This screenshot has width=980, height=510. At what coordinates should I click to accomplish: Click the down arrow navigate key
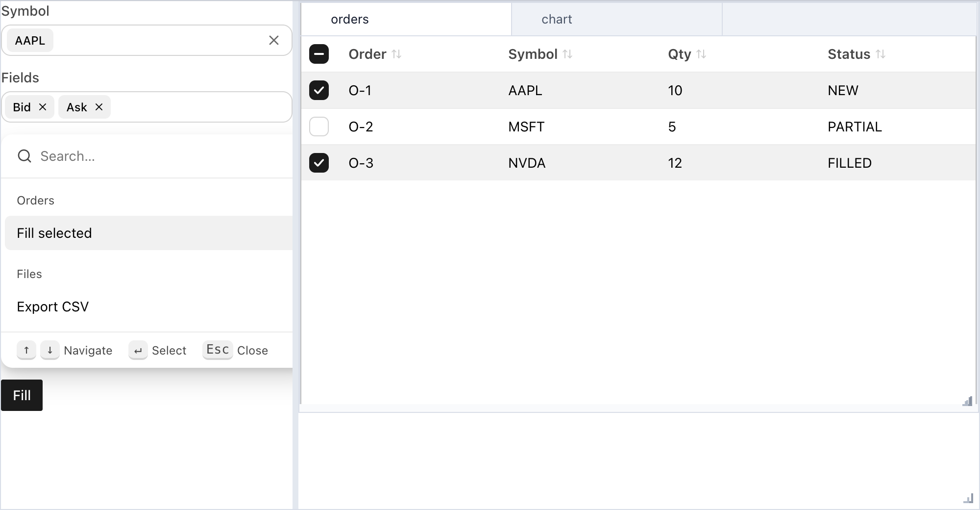[x=50, y=350]
